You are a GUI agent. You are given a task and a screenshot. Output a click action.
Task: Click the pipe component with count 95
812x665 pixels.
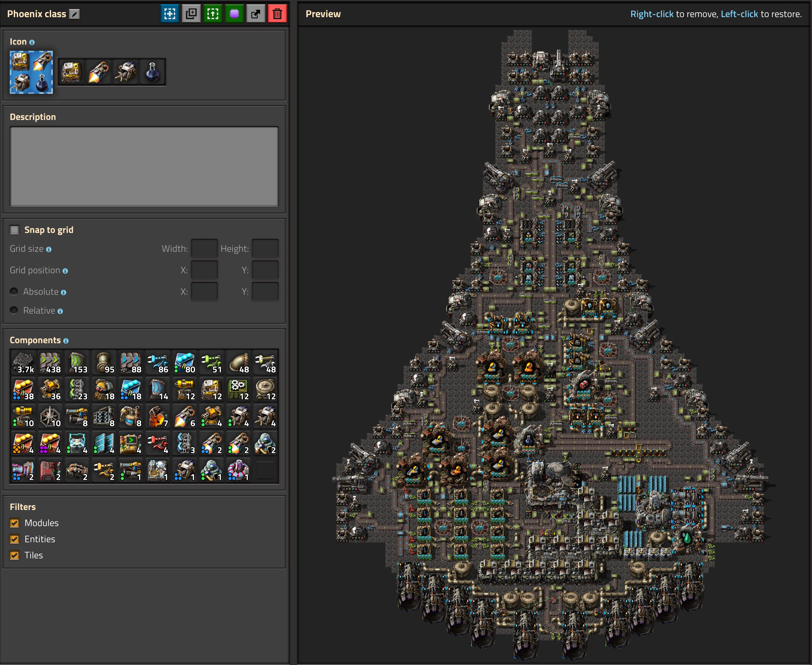tap(104, 363)
